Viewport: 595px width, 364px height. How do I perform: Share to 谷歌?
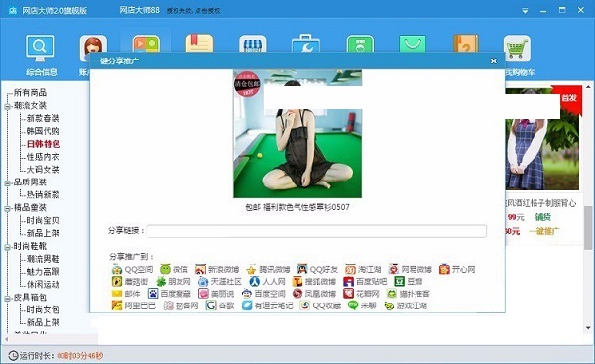[220, 305]
